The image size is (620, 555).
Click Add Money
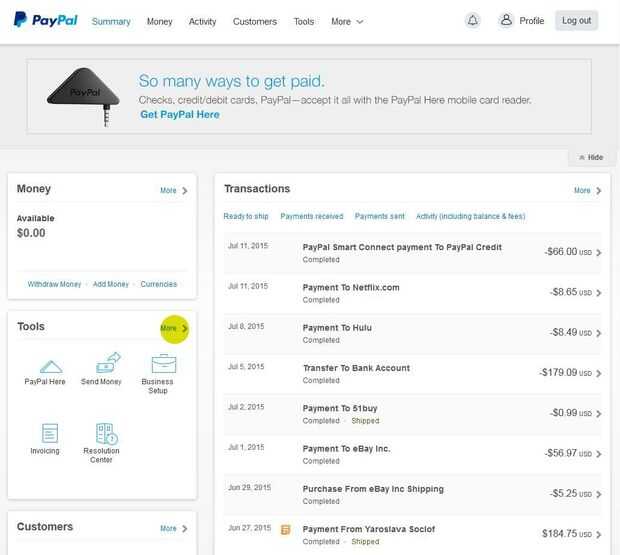point(111,284)
